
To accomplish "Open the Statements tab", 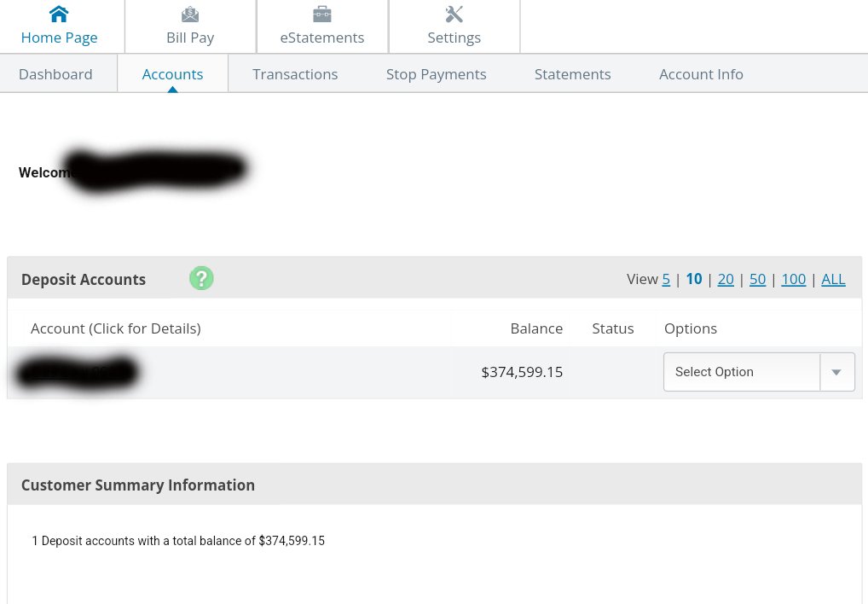I will [572, 74].
